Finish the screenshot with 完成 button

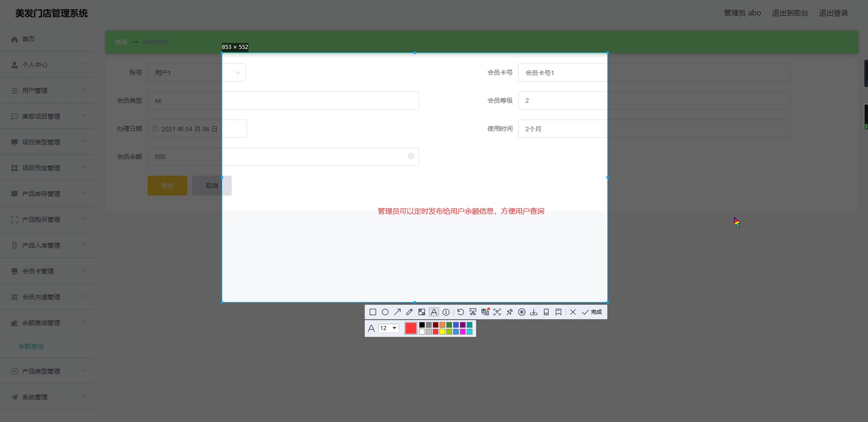tap(592, 312)
